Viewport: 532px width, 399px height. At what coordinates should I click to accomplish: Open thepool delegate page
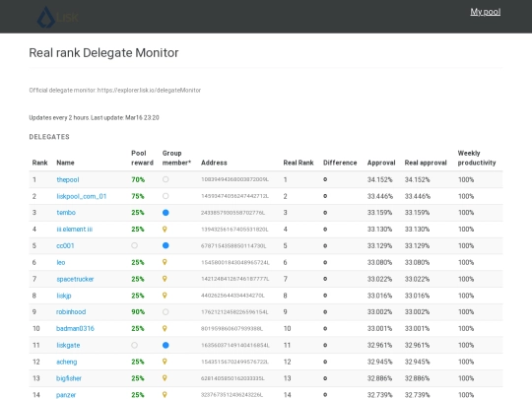68,180
